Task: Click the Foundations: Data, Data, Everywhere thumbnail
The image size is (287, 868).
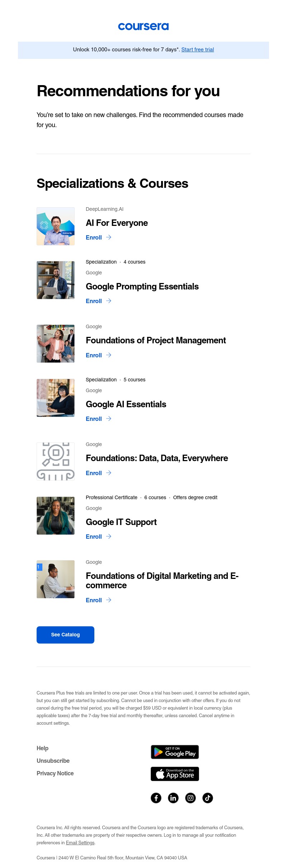Action: click(56, 461)
